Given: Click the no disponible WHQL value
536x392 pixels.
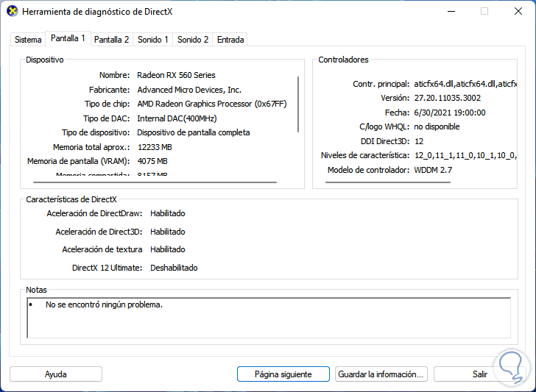Looking at the screenshot, I should pyautogui.click(x=437, y=126).
